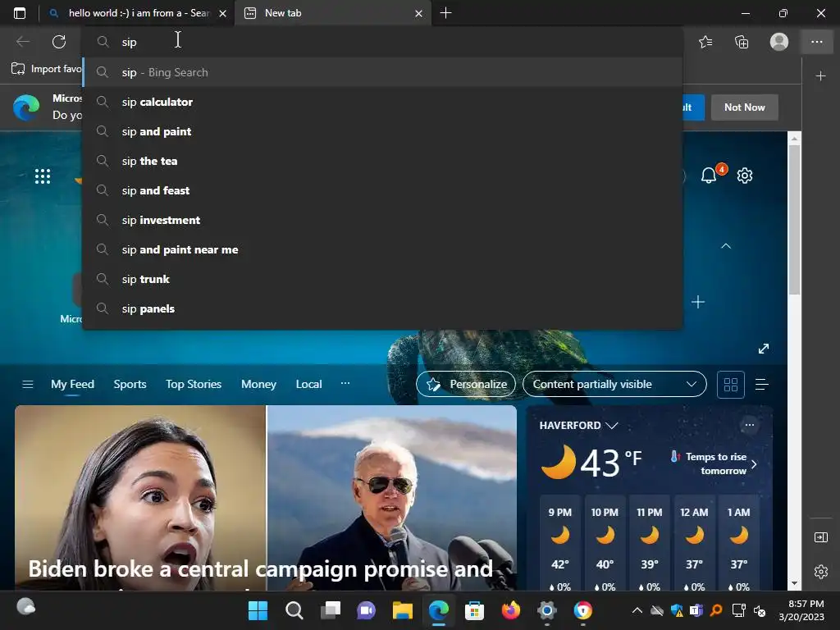Show hidden system tray icons chevron

click(x=637, y=610)
